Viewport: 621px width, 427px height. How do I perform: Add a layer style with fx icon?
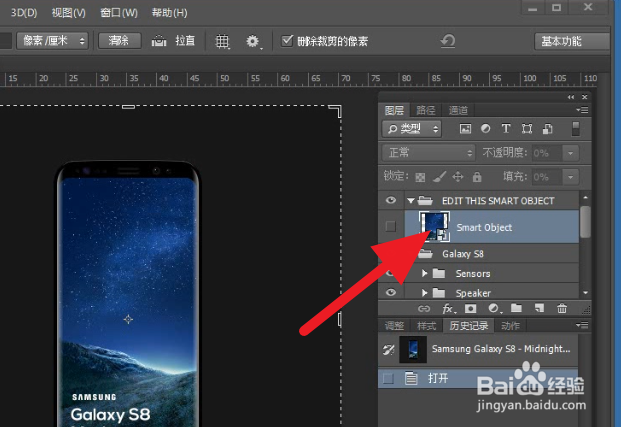tap(448, 308)
